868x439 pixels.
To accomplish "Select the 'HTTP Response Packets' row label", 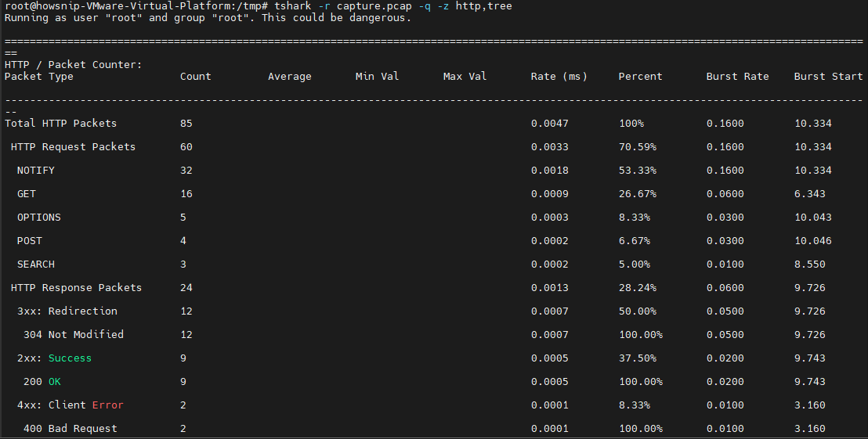I will [77, 287].
